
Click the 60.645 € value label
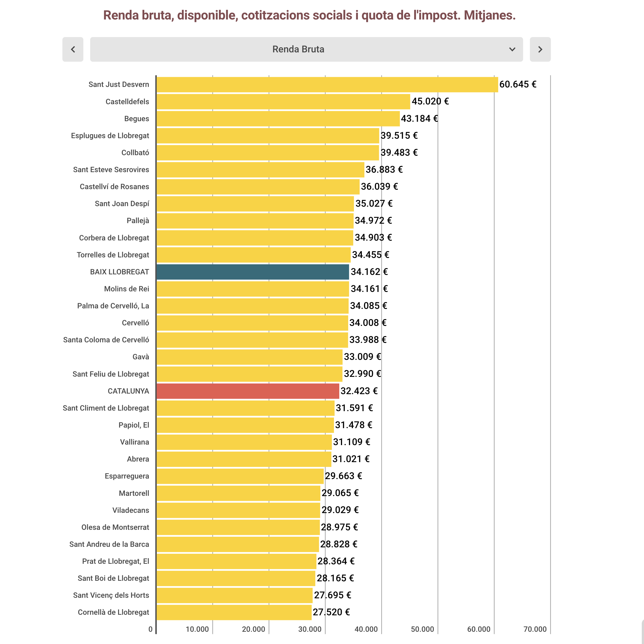pos(518,84)
